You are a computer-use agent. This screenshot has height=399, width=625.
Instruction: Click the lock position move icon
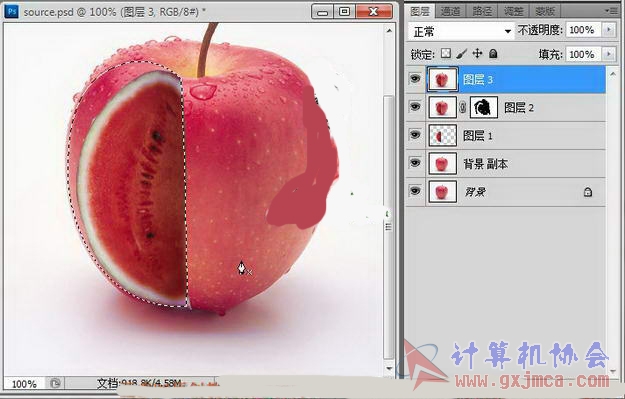click(478, 53)
